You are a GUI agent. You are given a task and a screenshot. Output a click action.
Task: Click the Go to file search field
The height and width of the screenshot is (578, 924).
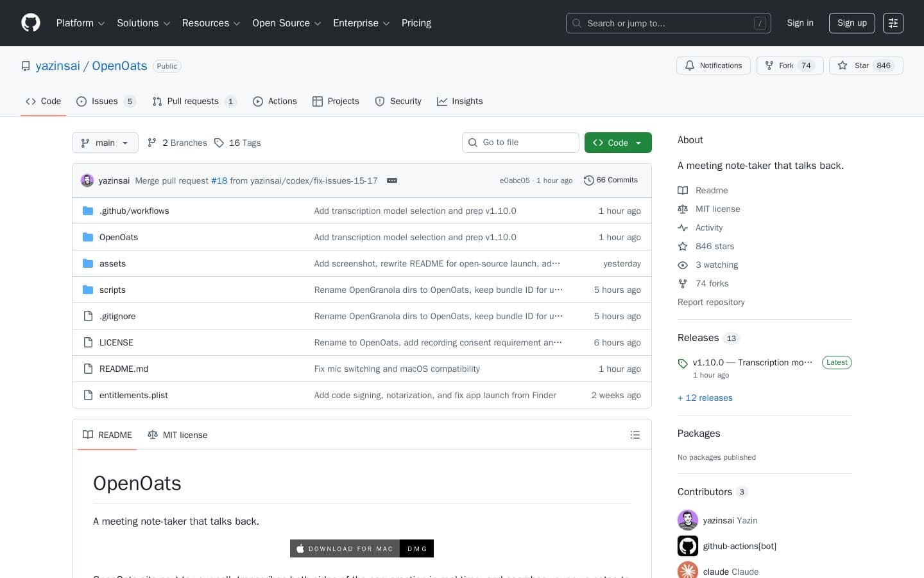(520, 143)
